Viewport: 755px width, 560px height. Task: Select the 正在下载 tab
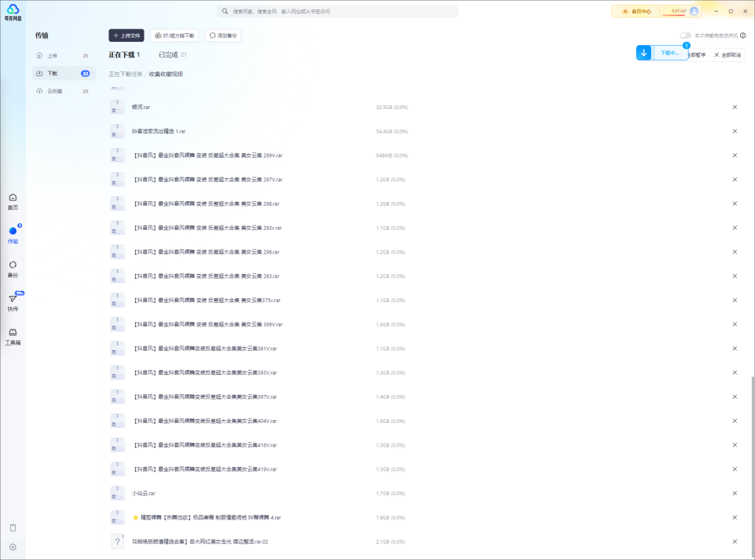click(122, 55)
